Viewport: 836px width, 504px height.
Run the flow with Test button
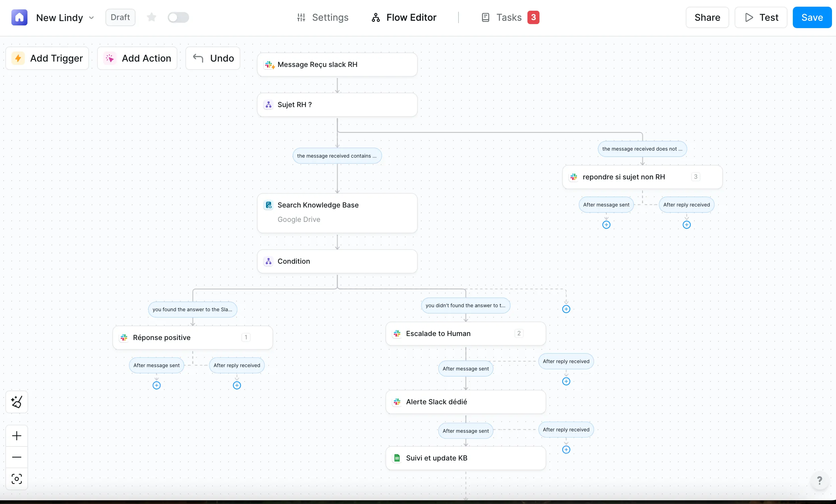point(760,17)
